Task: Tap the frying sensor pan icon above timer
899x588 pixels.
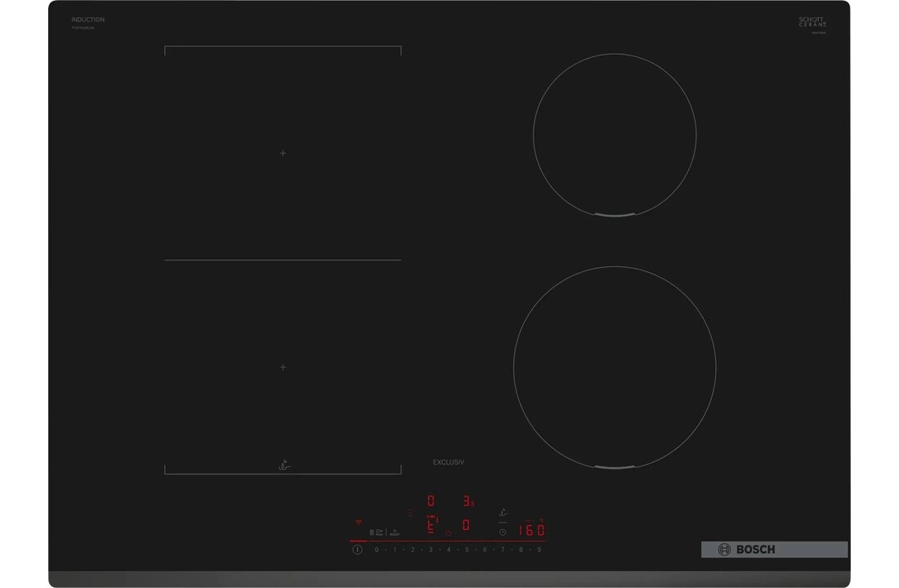Action: coord(503,513)
